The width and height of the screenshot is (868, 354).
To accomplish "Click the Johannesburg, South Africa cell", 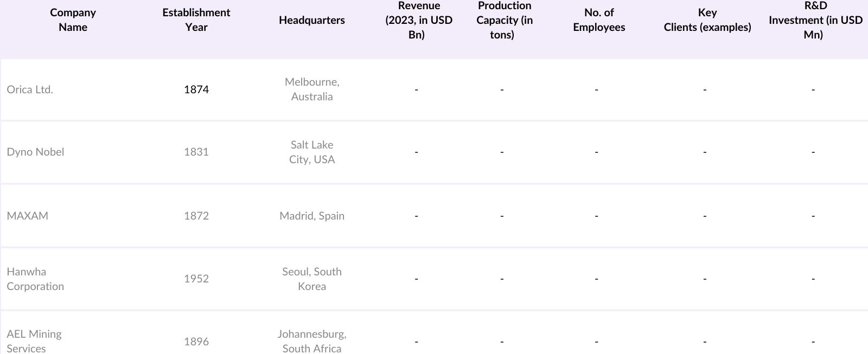I will (x=311, y=341).
